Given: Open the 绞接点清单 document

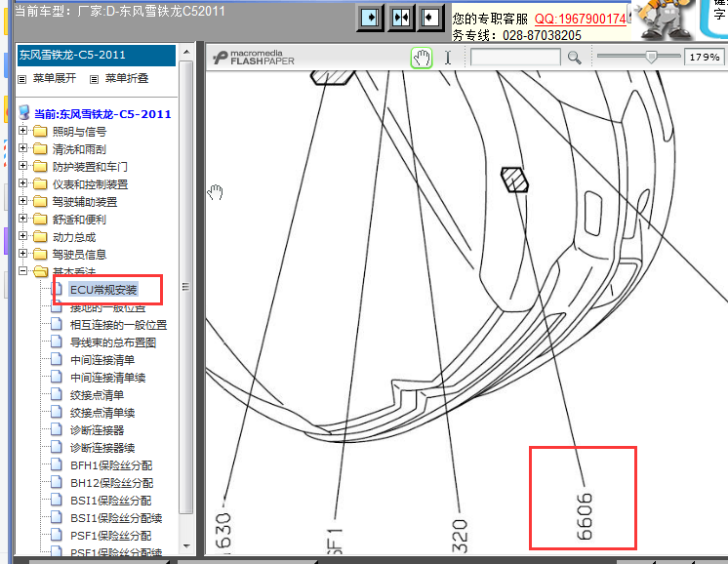Looking at the screenshot, I should click(97, 395).
